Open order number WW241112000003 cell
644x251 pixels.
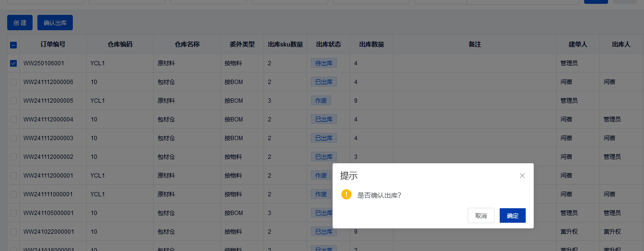click(x=48, y=138)
